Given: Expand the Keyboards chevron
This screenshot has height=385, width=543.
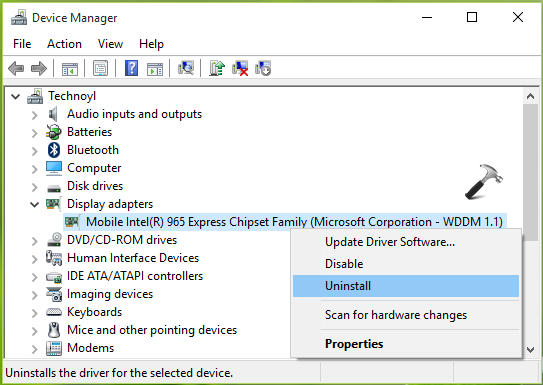Looking at the screenshot, I should coord(34,313).
